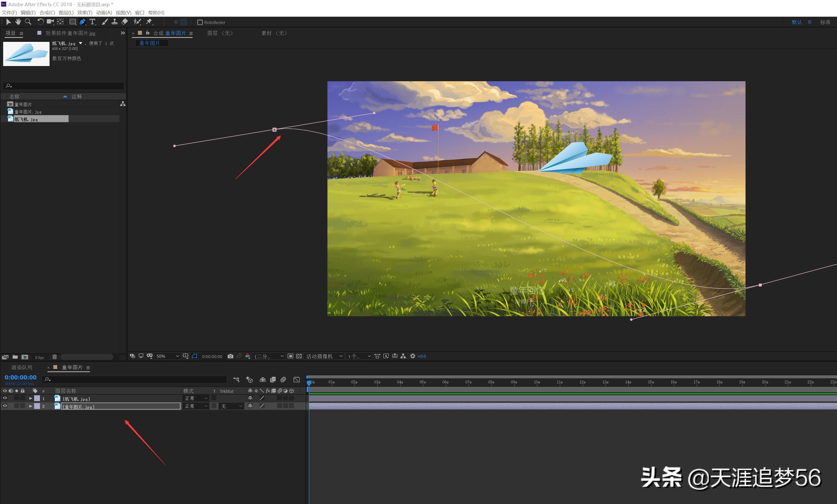
Task: Select the Clone Stamp tool
Action: click(114, 22)
